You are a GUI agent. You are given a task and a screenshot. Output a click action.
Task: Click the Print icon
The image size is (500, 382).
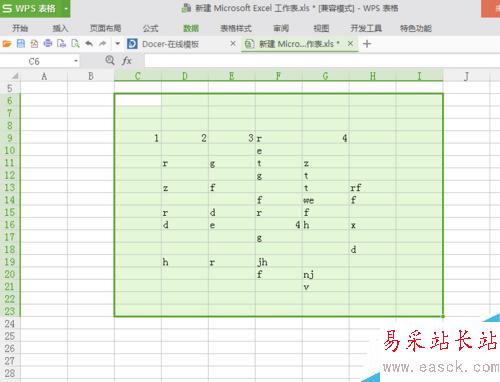[48, 44]
